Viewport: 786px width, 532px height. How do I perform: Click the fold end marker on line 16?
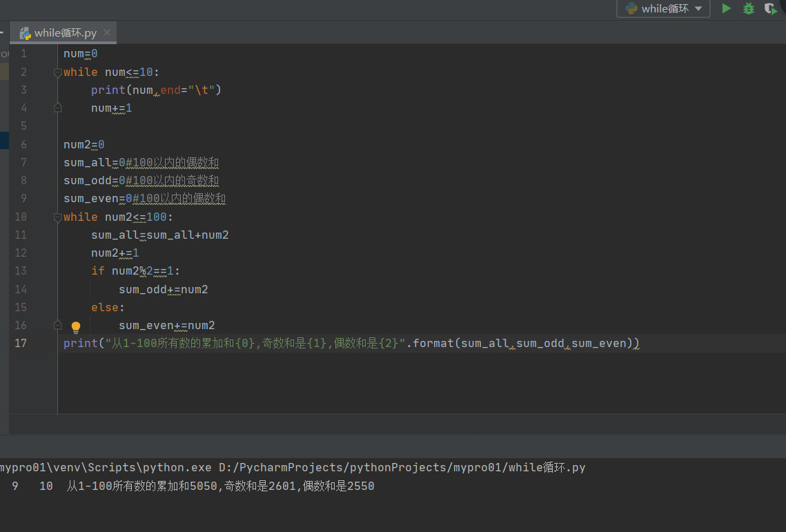point(58,326)
